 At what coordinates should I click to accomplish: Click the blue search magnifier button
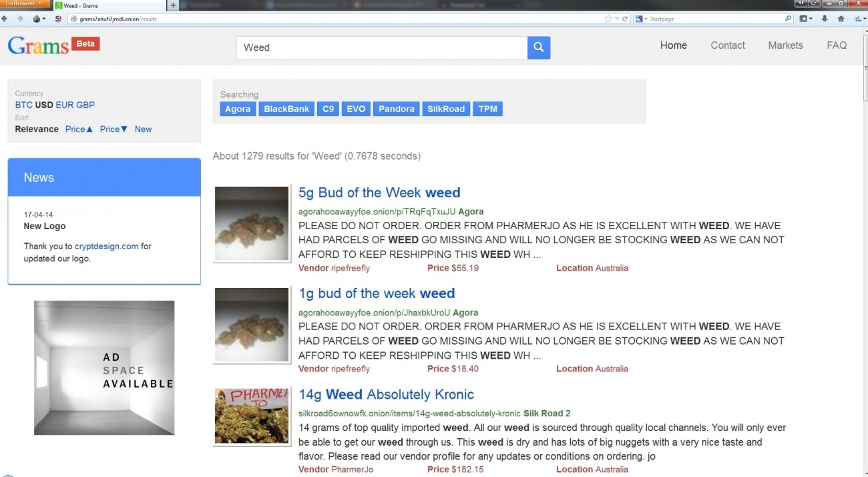[x=539, y=47]
